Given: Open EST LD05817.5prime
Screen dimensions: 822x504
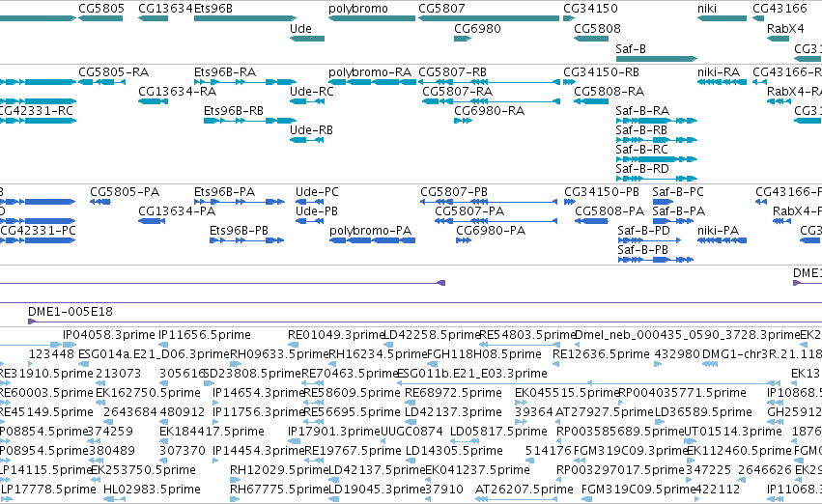Looking at the screenshot, I should 498,433.
